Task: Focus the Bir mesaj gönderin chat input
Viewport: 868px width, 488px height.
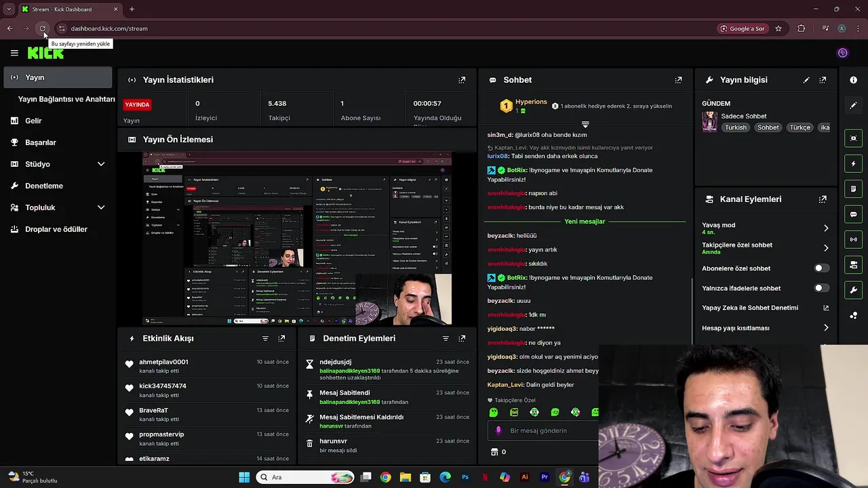Action: coord(542,430)
